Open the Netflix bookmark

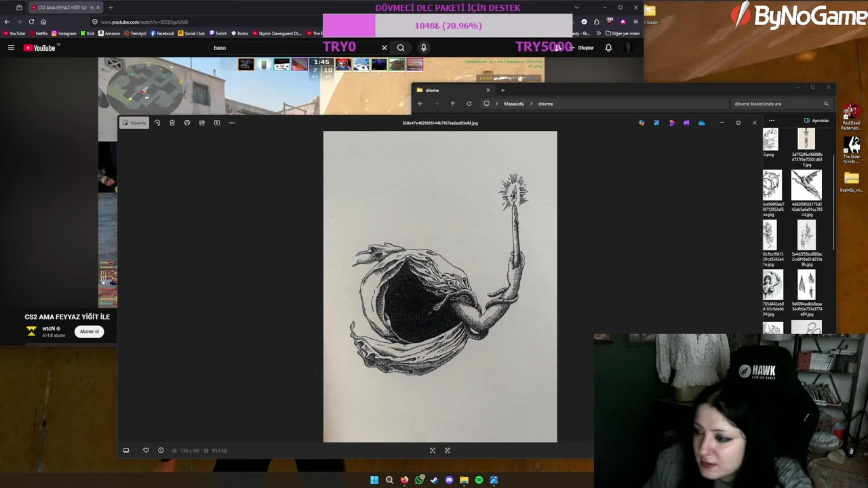pos(38,33)
